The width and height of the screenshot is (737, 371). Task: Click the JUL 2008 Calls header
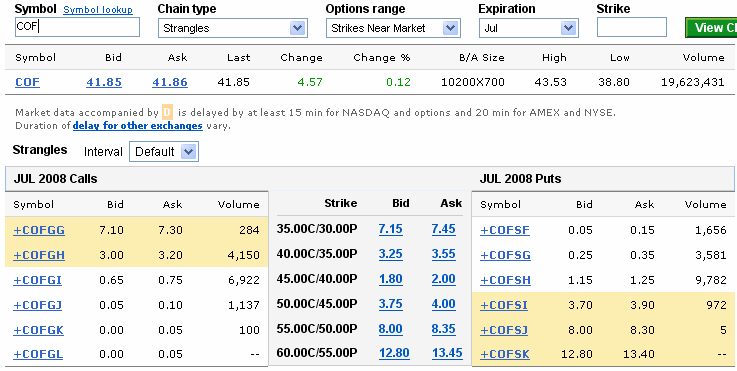point(55,179)
